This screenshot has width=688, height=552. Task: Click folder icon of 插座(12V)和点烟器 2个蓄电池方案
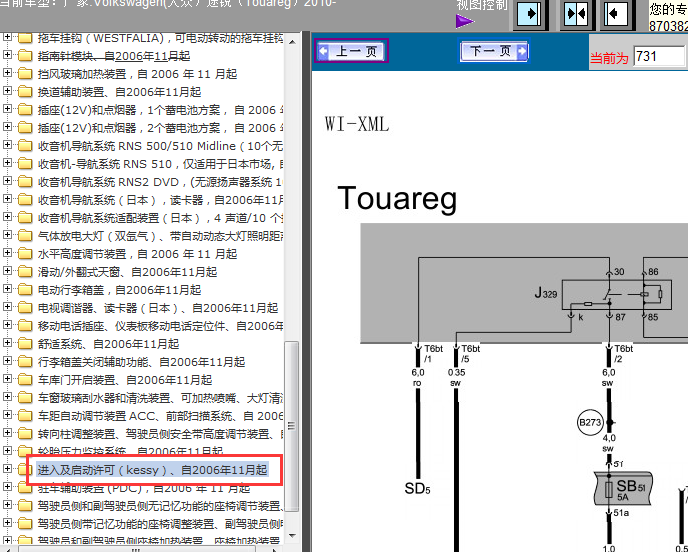pos(25,128)
